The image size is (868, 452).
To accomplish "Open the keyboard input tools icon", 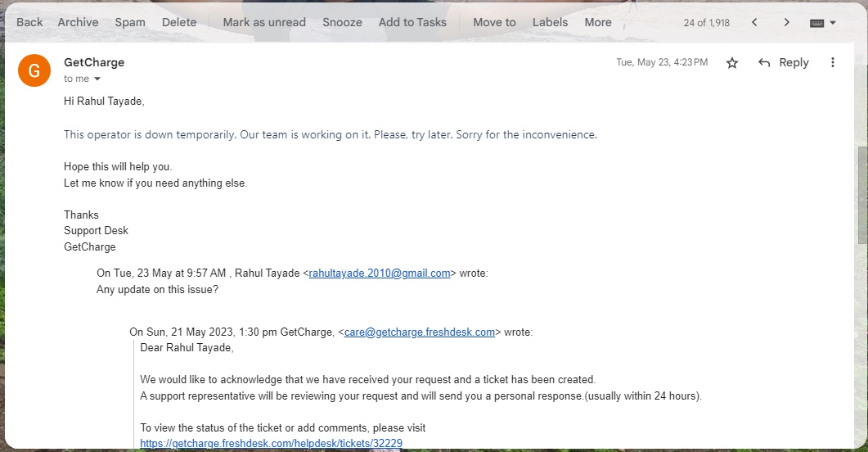I will [x=816, y=23].
